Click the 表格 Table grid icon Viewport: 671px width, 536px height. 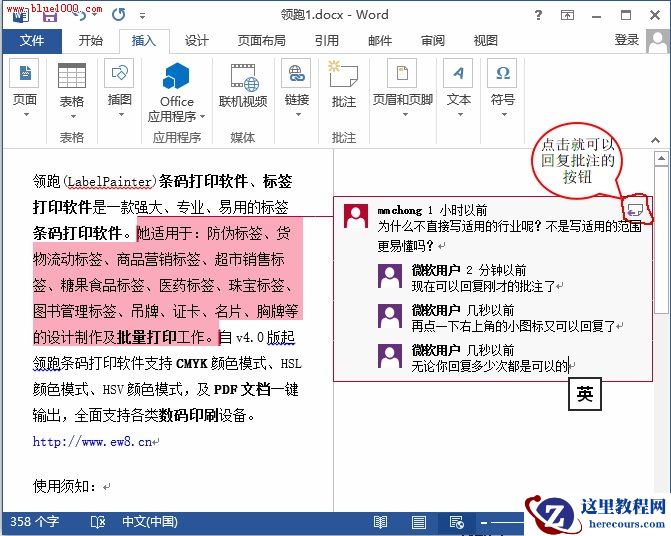(x=72, y=75)
